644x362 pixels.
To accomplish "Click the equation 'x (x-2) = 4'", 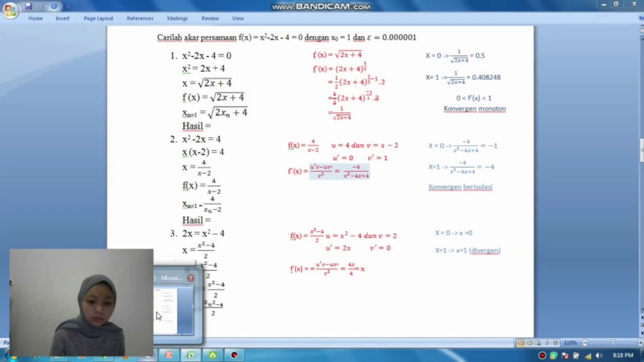I will tap(203, 152).
